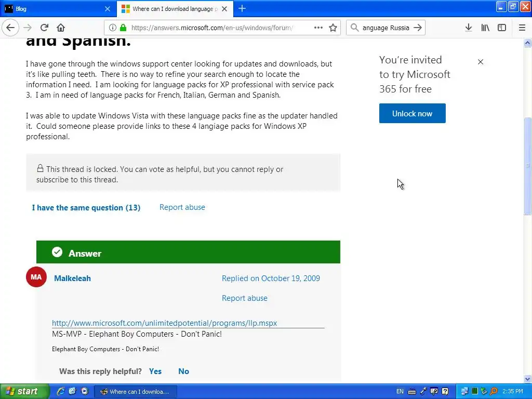Click the search magnifier icon
The image size is (532, 399).
pos(354,28)
